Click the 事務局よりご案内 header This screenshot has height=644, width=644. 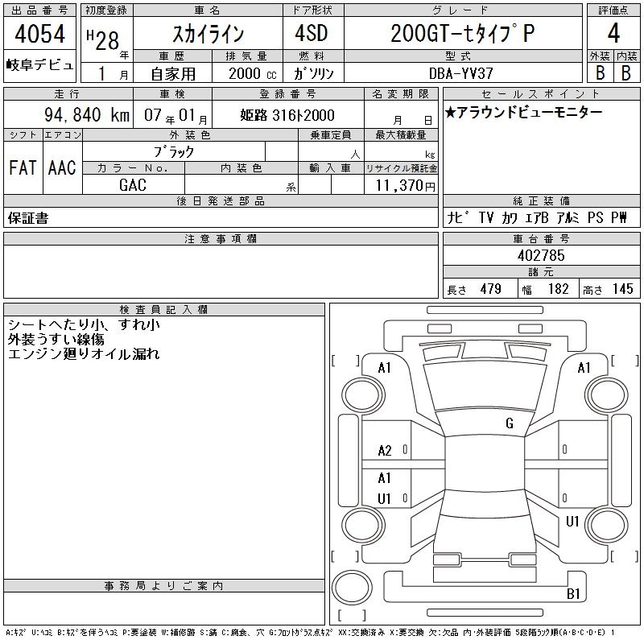[164, 586]
